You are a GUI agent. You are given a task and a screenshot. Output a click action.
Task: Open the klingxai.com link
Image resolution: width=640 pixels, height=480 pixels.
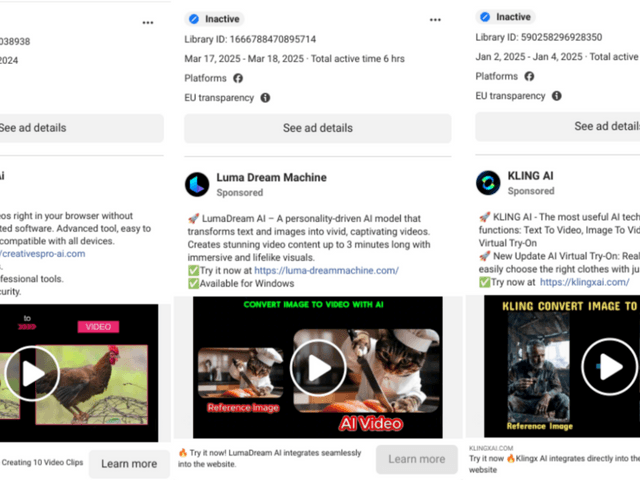pyautogui.click(x=584, y=282)
